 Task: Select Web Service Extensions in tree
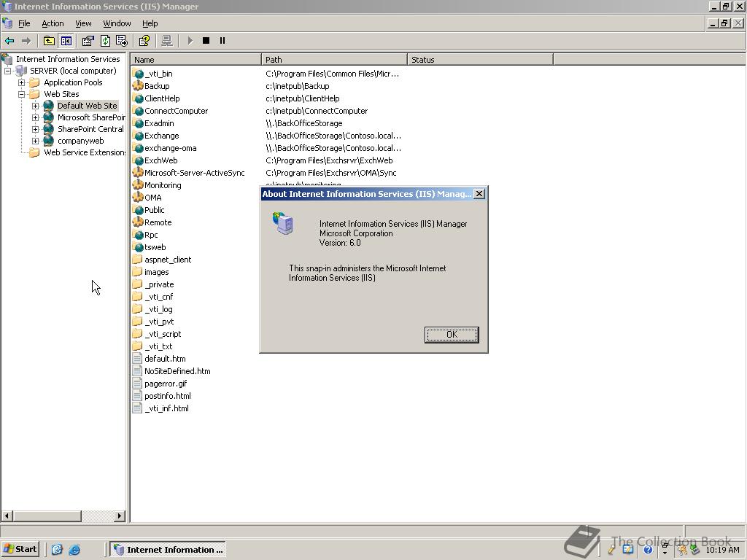click(x=85, y=152)
